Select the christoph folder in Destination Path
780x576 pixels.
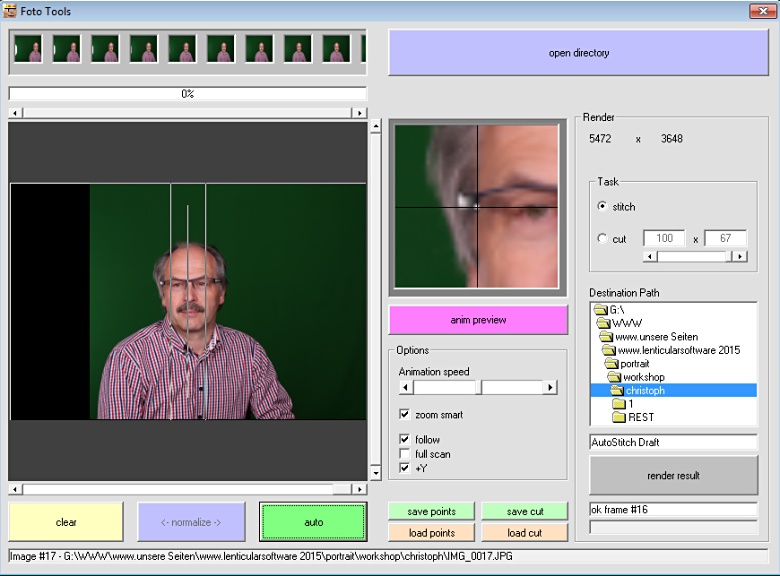point(645,391)
